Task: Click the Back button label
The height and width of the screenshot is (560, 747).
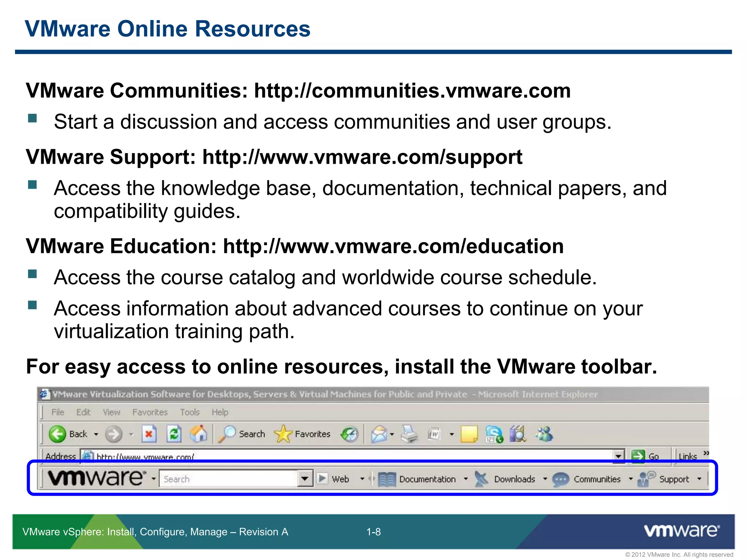Action: pyautogui.click(x=78, y=434)
